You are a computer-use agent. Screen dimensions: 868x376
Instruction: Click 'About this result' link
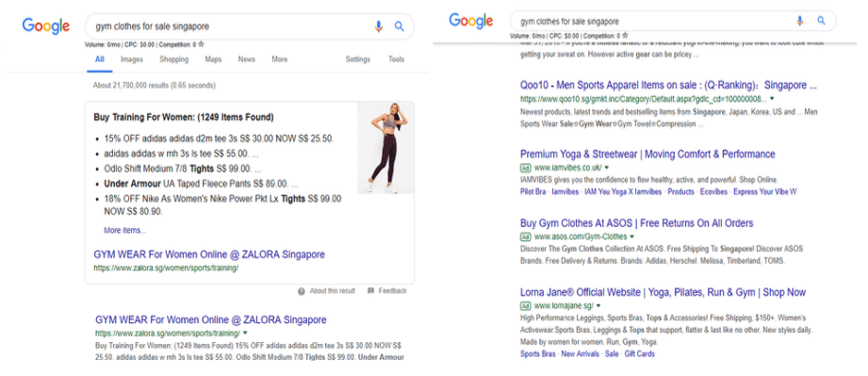pyautogui.click(x=332, y=291)
